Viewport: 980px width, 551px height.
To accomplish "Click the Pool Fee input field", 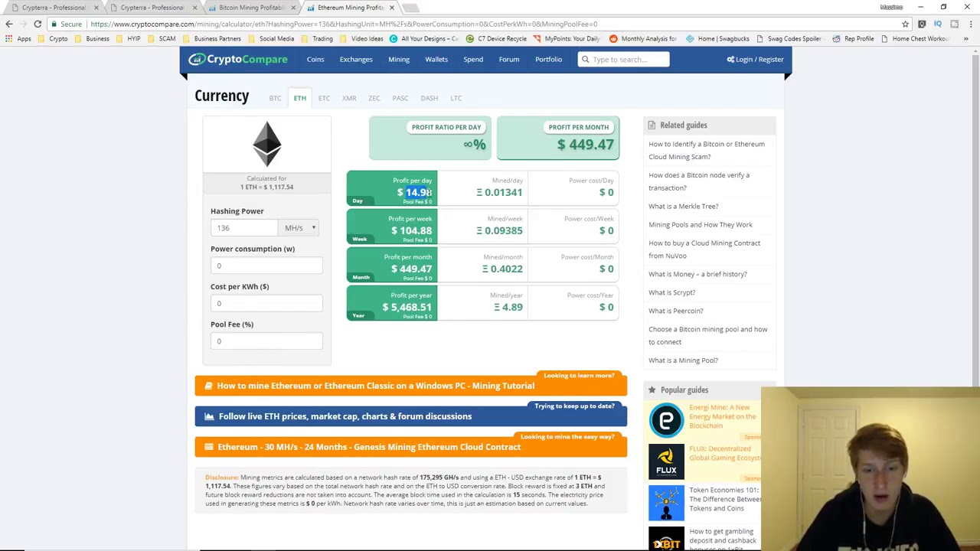I will [266, 341].
